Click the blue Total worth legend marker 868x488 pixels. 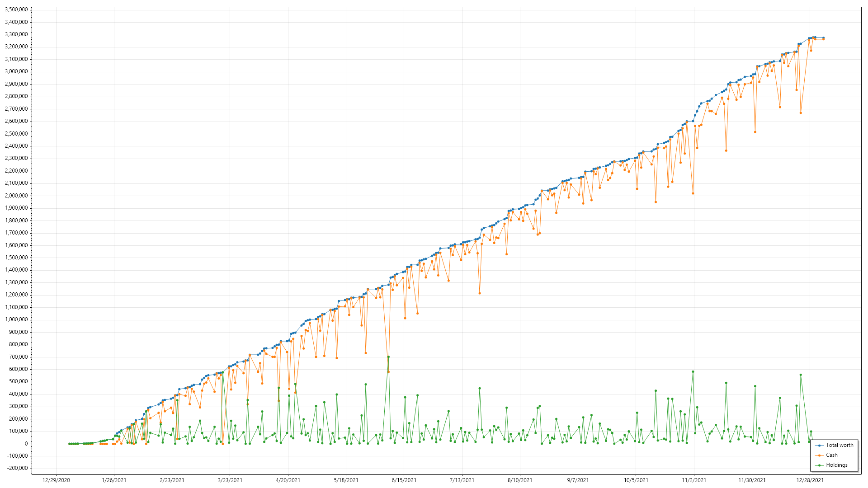[x=820, y=445]
